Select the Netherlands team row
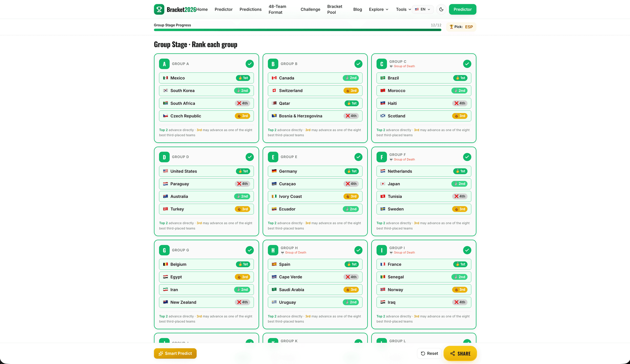 pos(424,171)
